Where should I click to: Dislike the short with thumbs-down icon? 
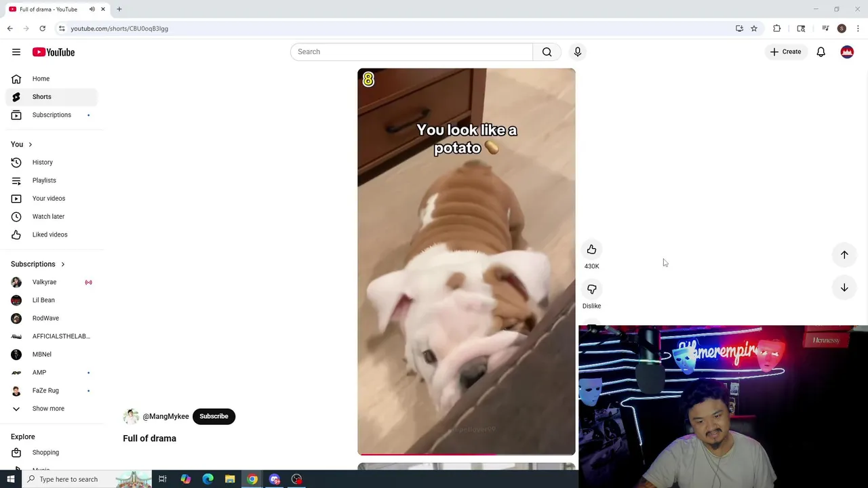point(591,289)
